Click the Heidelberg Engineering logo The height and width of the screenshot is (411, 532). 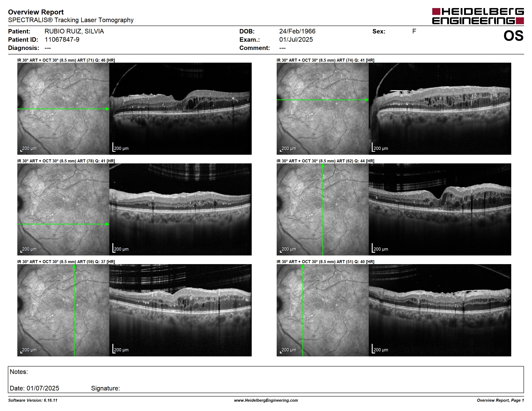(478, 16)
